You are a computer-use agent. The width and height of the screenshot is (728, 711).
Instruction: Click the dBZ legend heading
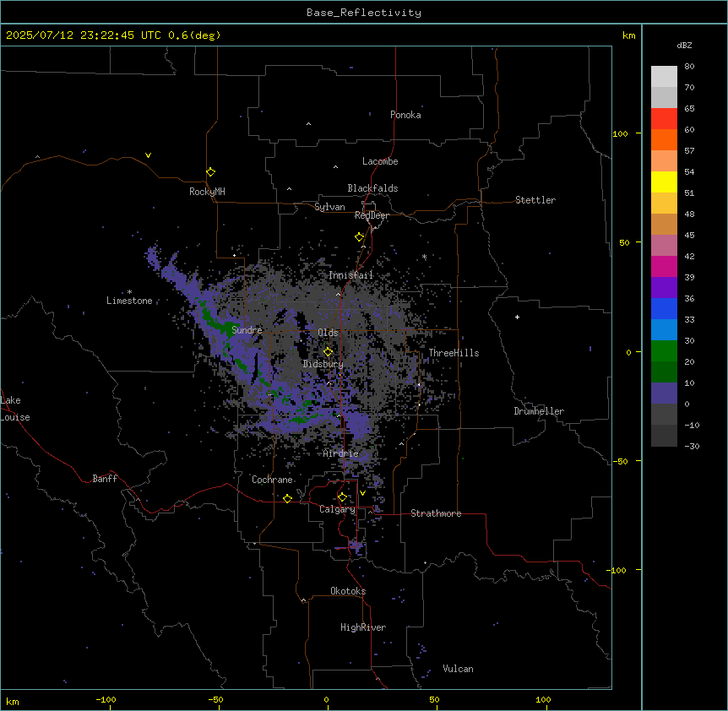click(x=684, y=45)
